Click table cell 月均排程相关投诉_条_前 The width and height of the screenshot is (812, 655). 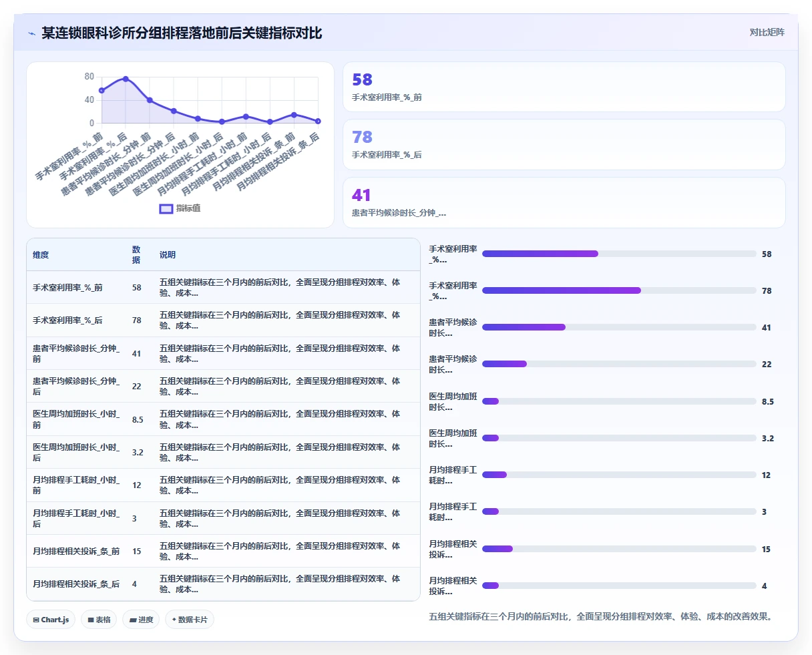(76, 552)
